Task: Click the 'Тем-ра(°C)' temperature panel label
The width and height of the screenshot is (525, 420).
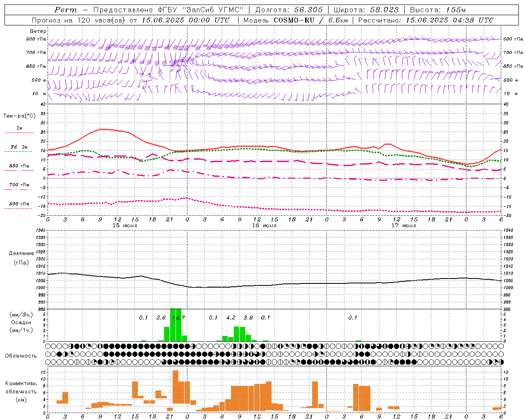Action: point(19,116)
